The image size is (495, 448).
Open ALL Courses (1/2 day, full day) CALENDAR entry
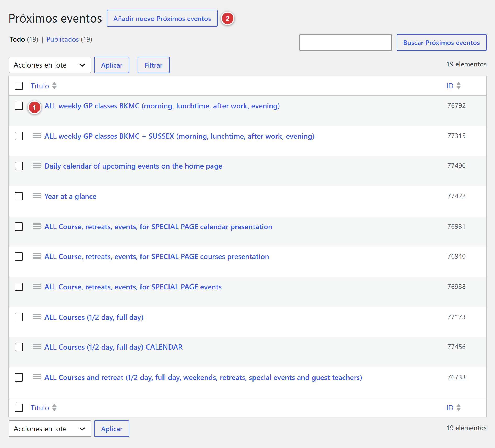click(x=114, y=347)
